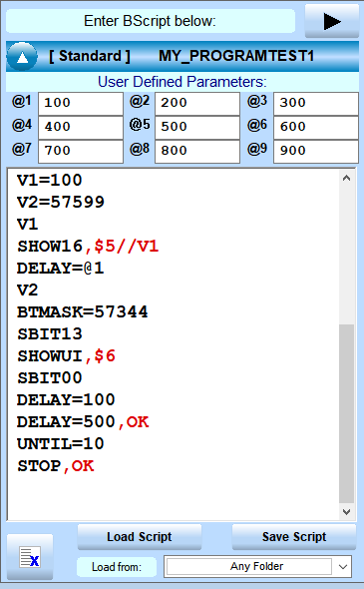The image size is (364, 589).
Task: Click the line DELAY=100
Action: point(66,399)
